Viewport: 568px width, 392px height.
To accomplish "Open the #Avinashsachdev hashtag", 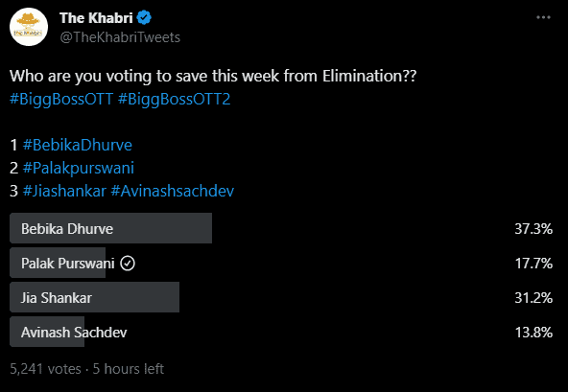I will [x=173, y=191].
